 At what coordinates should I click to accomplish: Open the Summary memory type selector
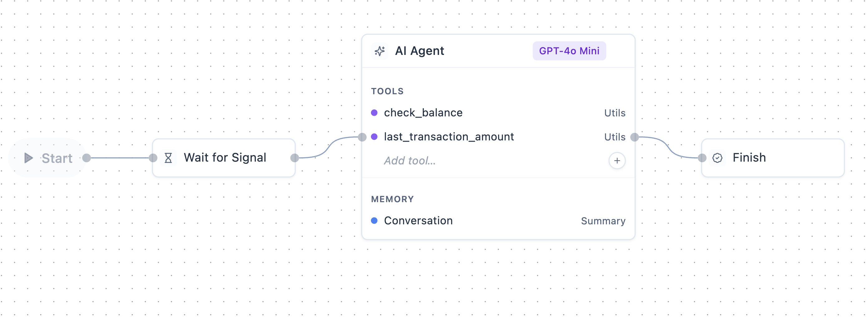pos(603,221)
